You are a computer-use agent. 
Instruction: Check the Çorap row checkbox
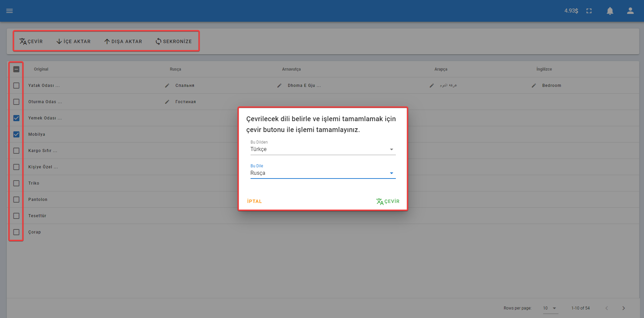point(16,232)
